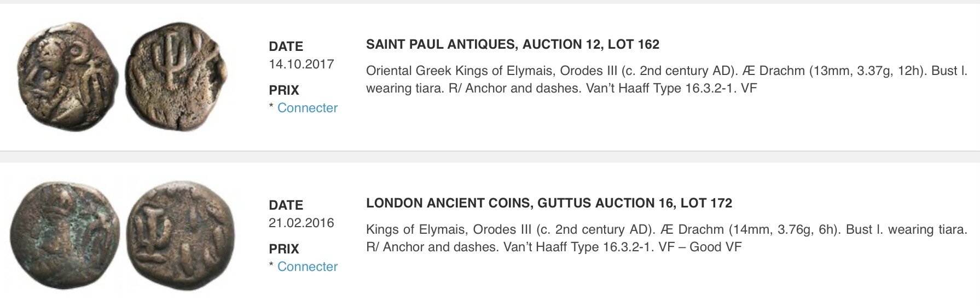Screen dimensions: 980x306
Task: Click the 21.02.2016 auction date
Action: click(301, 223)
